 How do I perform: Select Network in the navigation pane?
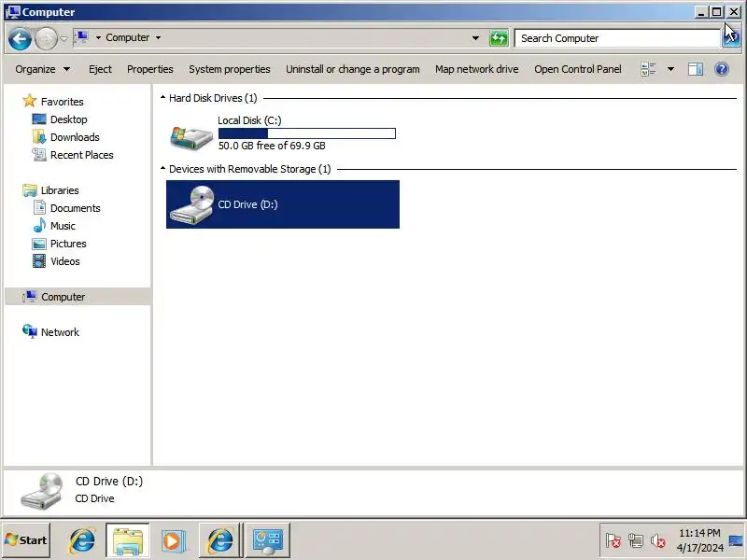[60, 332]
